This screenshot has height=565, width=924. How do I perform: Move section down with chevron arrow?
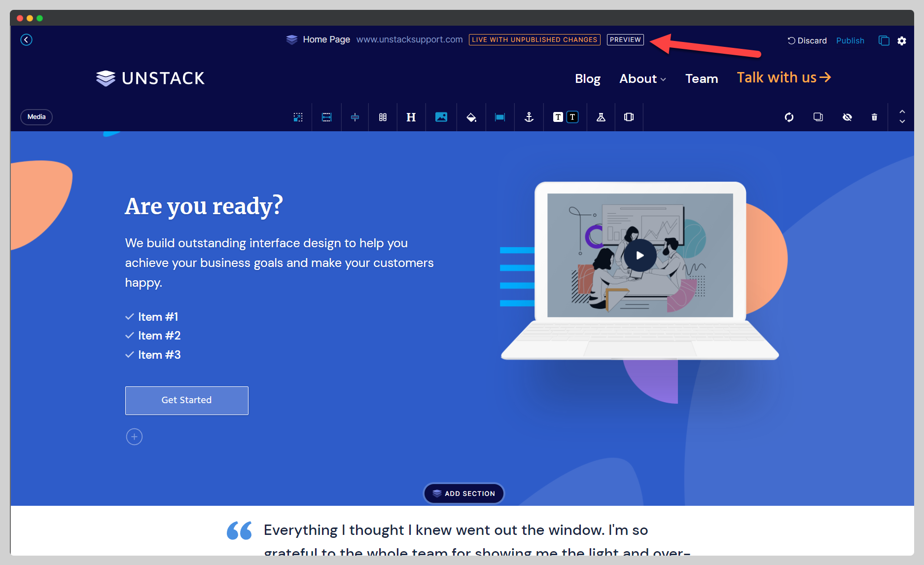902,121
